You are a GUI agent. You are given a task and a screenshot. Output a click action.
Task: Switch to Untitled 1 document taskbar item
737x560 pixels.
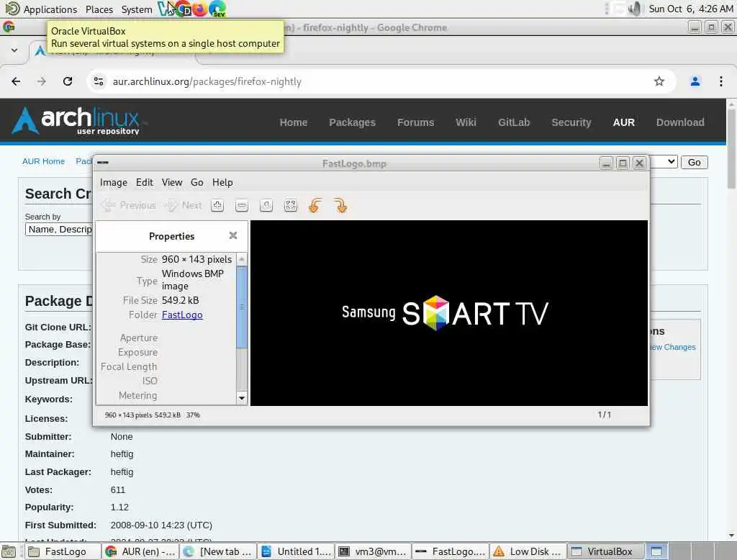(296, 551)
